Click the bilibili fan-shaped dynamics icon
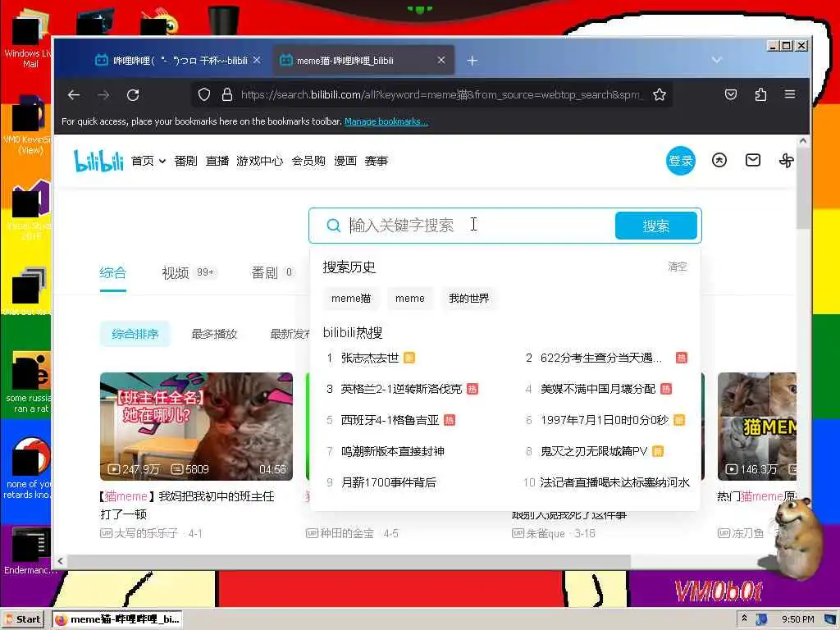The width and height of the screenshot is (840, 630). click(786, 160)
